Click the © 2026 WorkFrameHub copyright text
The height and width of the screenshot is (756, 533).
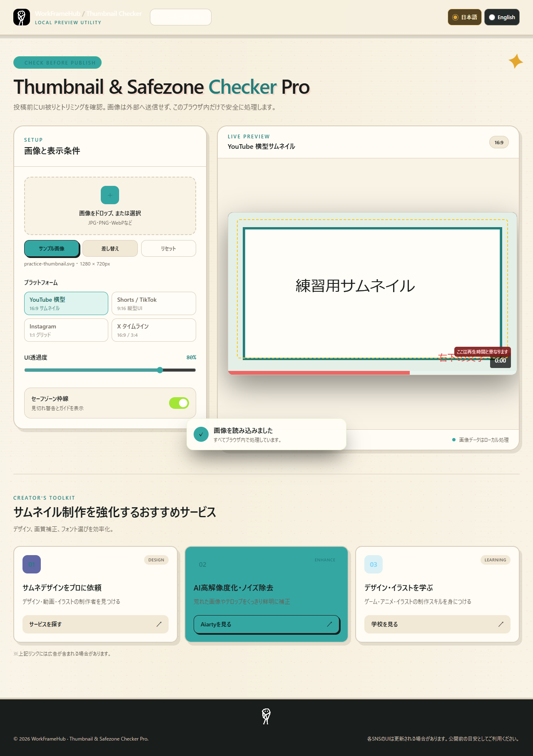click(x=81, y=739)
